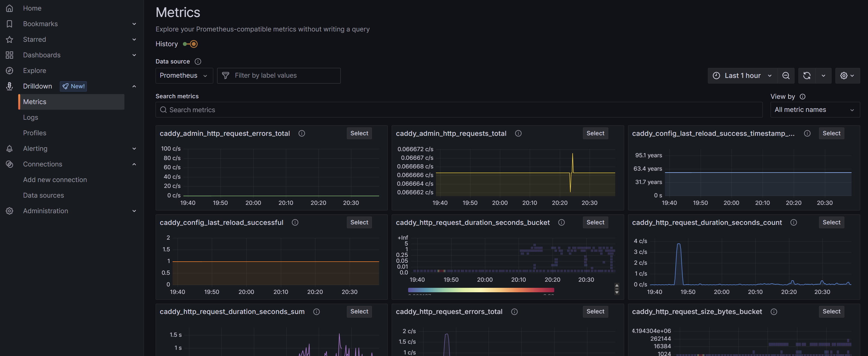This screenshot has height=356, width=868.
Task: Click the duration bucket legend scroll arrows
Action: (617, 289)
